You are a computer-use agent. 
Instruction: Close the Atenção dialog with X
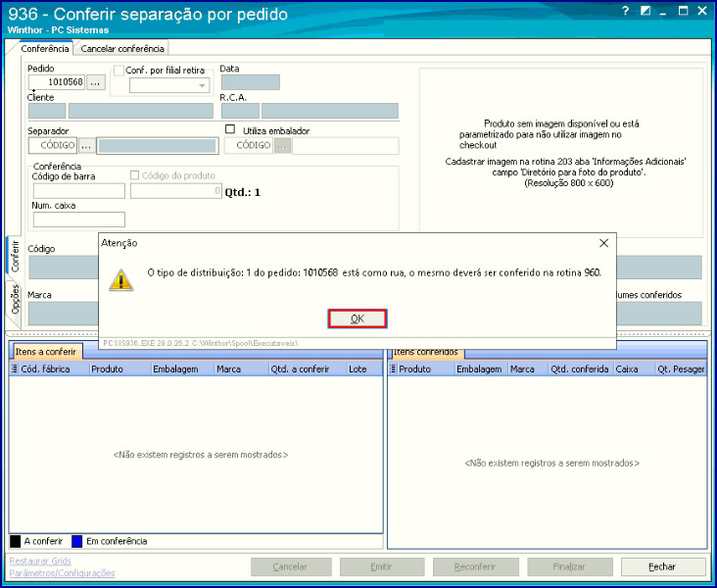[x=603, y=243]
